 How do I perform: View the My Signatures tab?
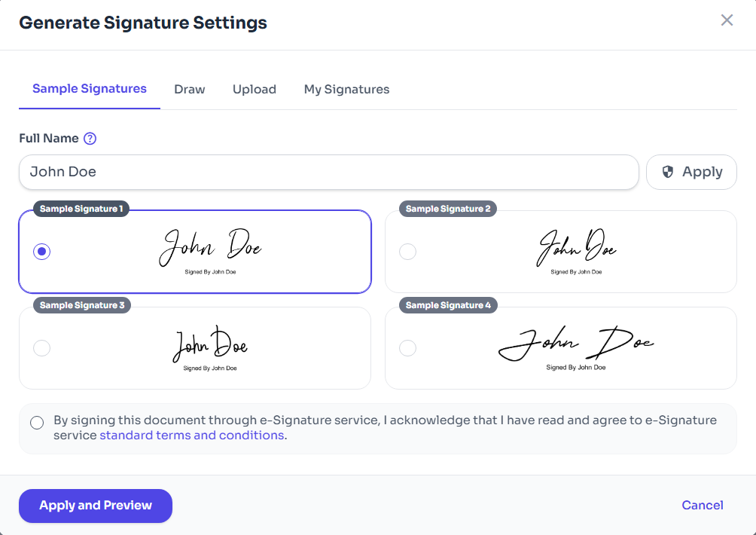[x=346, y=89]
